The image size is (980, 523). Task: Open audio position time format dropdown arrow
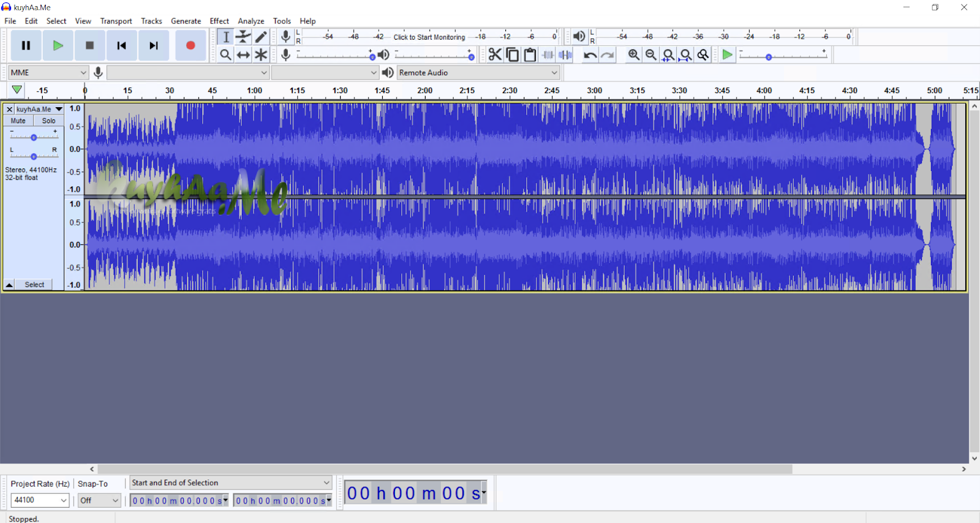point(484,492)
